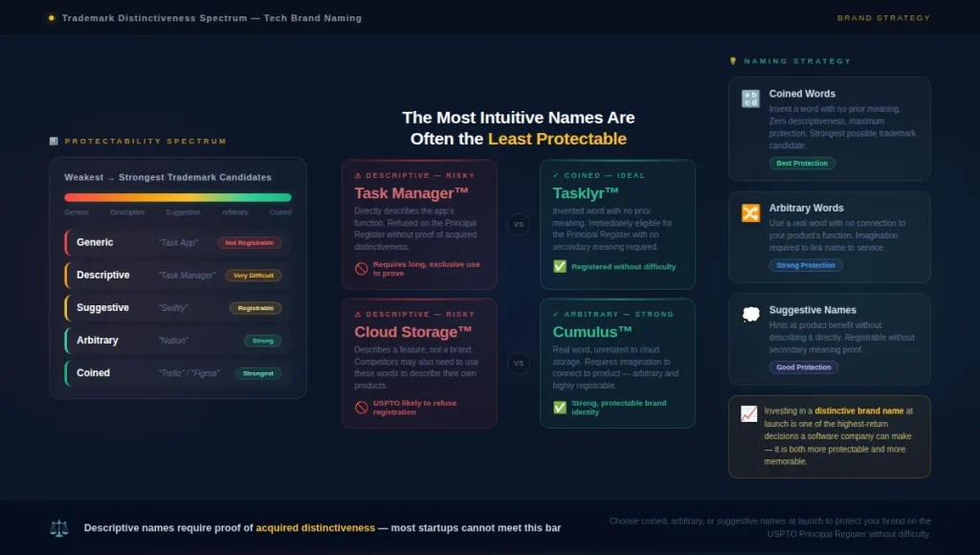This screenshot has height=555, width=980.
Task: Click the Task Manager™ heading
Action: point(412,193)
